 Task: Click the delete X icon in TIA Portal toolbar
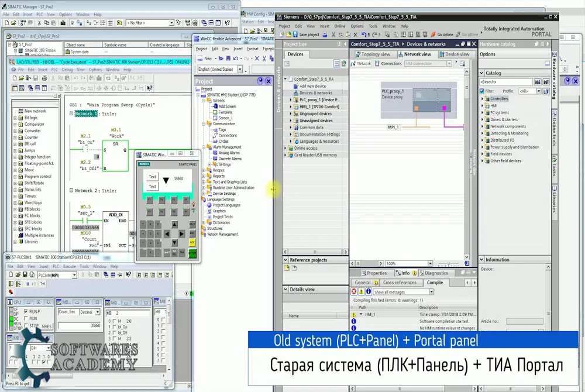point(355,35)
